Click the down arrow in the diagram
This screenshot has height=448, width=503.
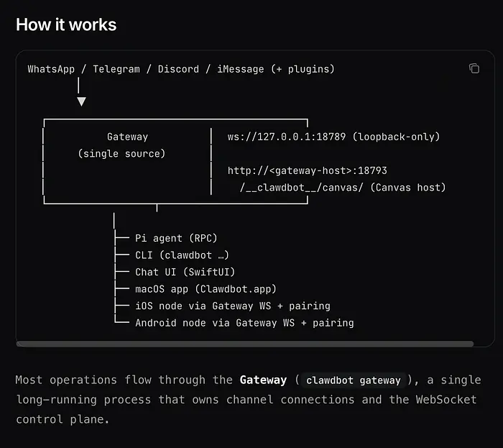coord(81,101)
